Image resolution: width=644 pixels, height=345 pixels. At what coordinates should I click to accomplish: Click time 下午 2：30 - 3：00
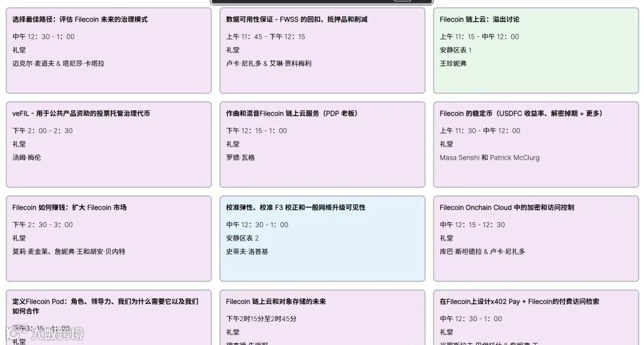(42, 225)
